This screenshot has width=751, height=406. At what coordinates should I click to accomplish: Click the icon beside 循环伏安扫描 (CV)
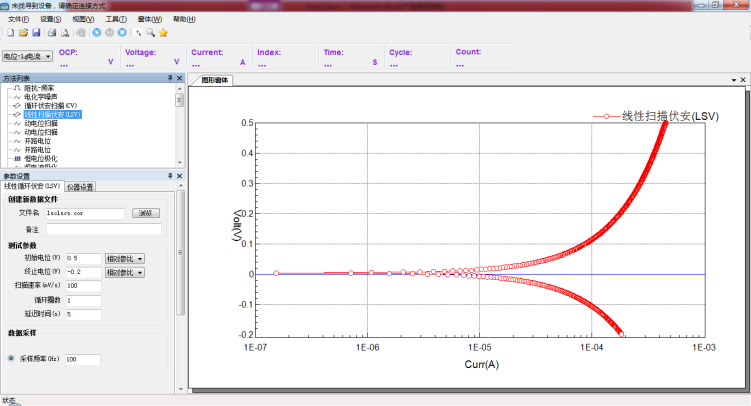(x=17, y=105)
